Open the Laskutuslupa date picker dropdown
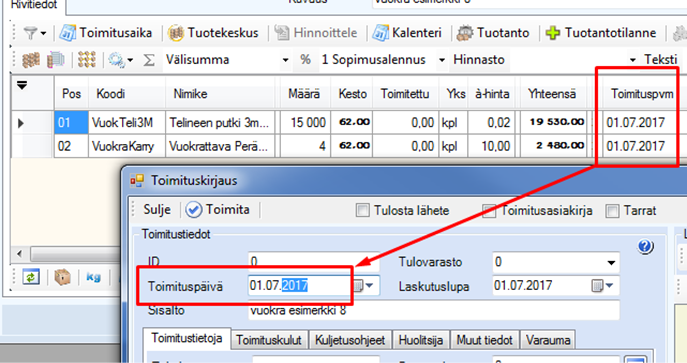The image size is (687, 363). pyautogui.click(x=603, y=286)
